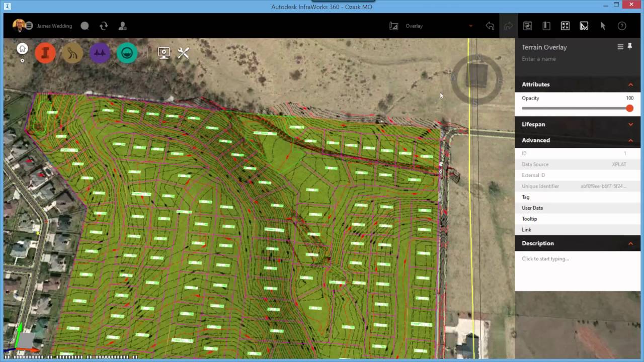Select the Roads design tool
Viewport: 644px width, 362px height.
(72, 52)
